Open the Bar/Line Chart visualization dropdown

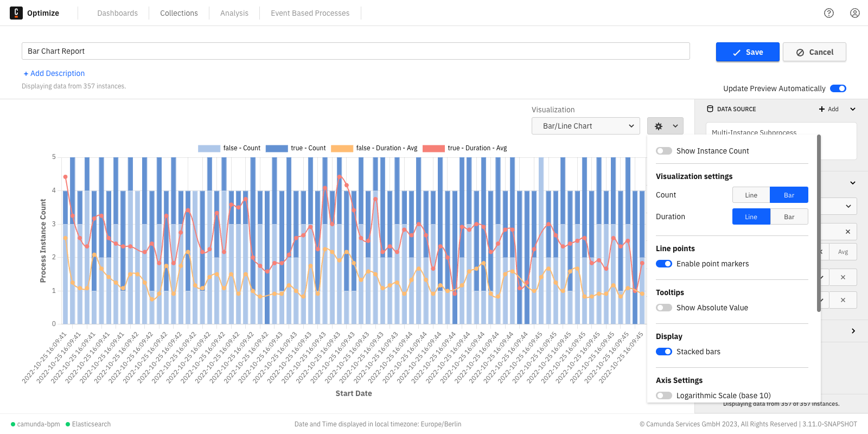[x=586, y=126]
